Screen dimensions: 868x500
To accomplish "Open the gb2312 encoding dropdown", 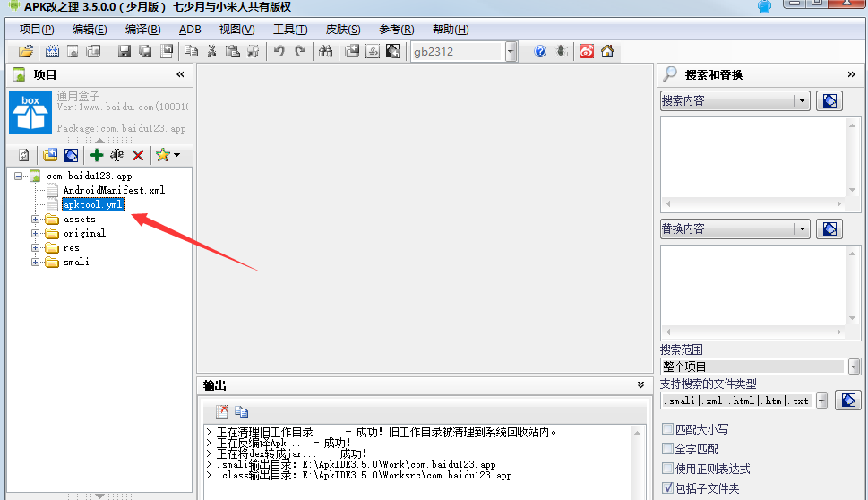I will point(511,51).
